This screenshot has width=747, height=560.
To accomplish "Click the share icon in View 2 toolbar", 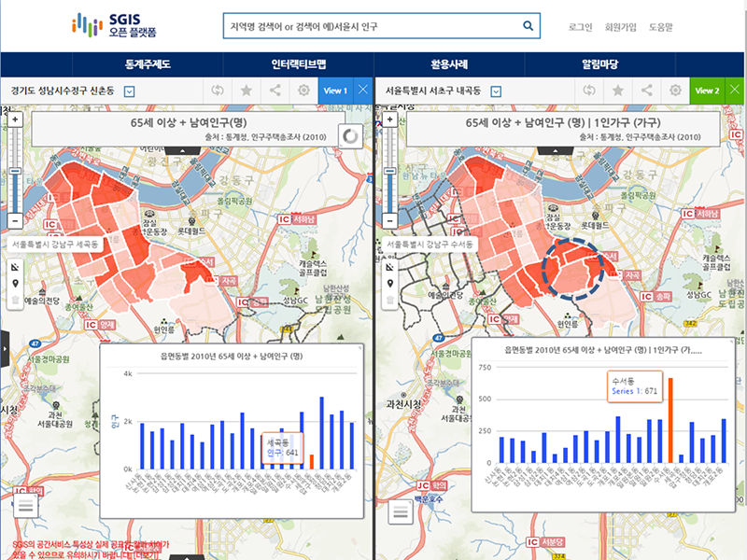I will [x=646, y=91].
